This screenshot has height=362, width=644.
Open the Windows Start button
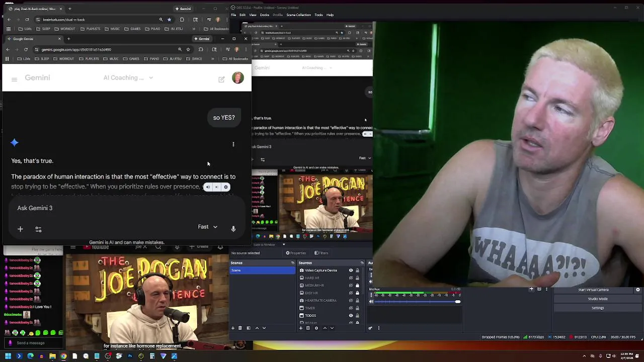pyautogui.click(x=8, y=356)
